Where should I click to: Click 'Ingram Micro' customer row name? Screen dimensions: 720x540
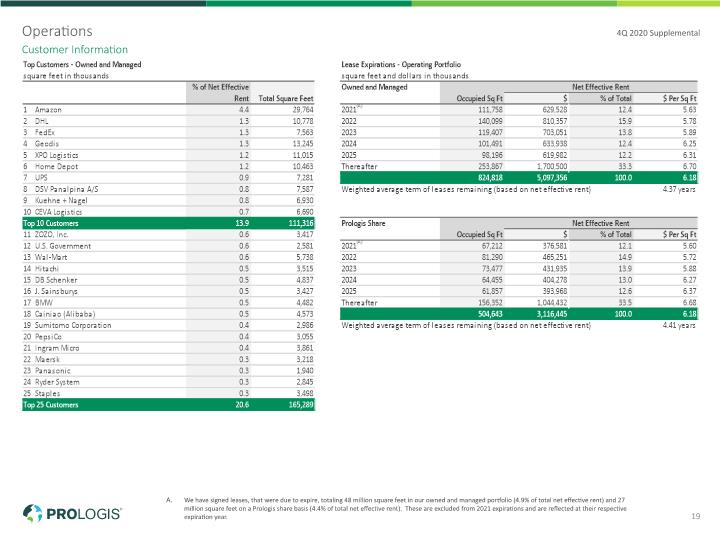(x=57, y=348)
